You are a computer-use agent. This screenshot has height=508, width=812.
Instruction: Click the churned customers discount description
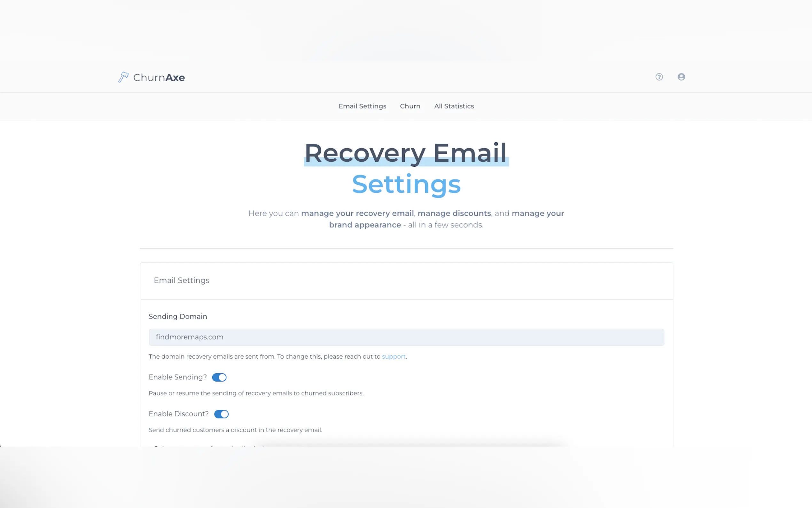click(235, 430)
